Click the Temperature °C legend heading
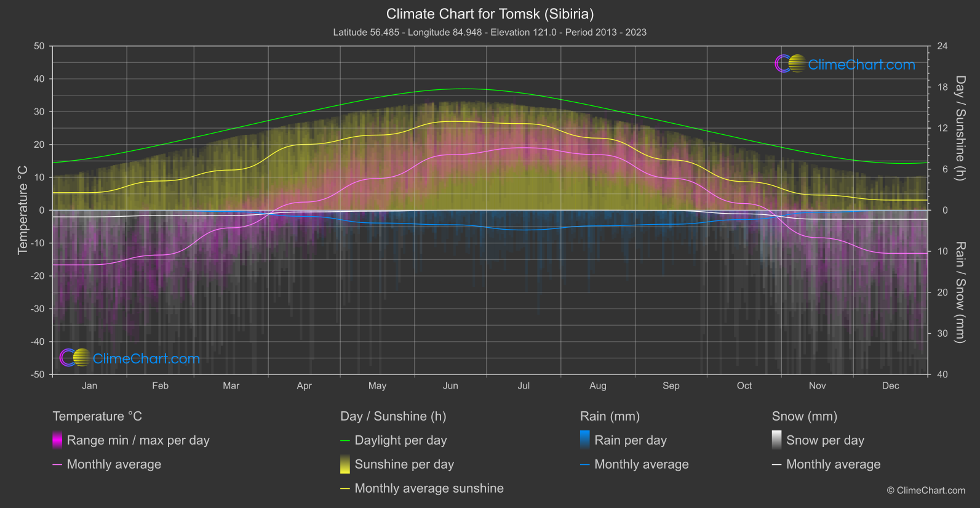This screenshot has width=980, height=508. [x=97, y=416]
